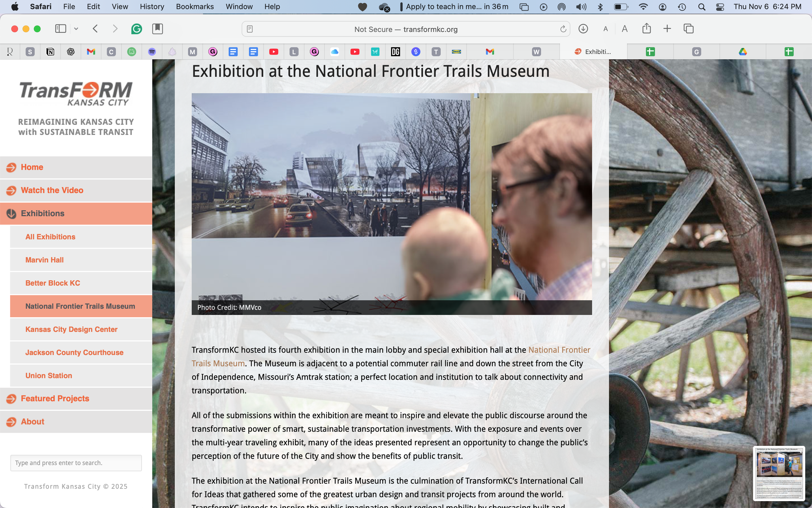The width and height of the screenshot is (812, 508).
Task: Show the tab overview icon
Action: point(689,29)
